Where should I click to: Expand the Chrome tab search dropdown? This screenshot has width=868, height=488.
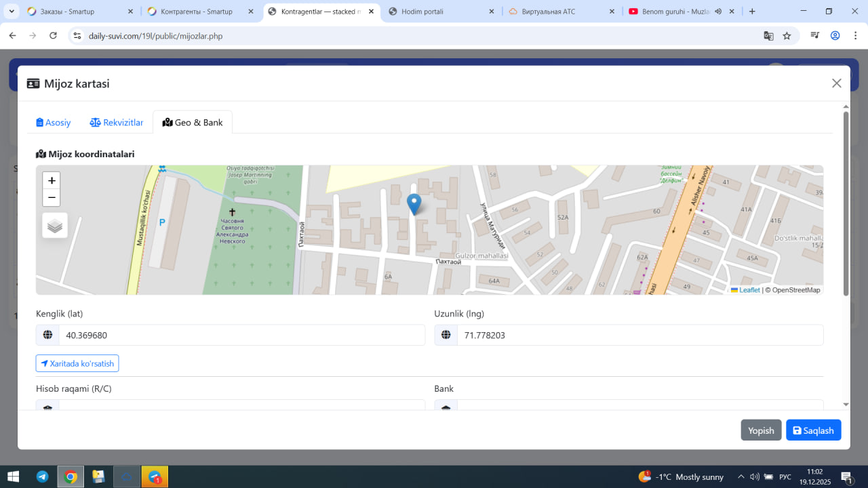pos(12,12)
